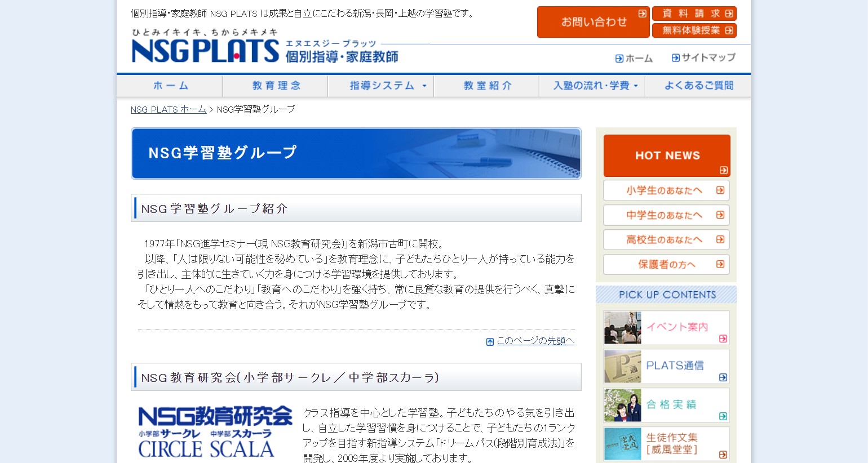Viewport: 868px width, 463px height.
Task: Click breadcrumb text NSG学習塾グループ
Action: tap(256, 109)
